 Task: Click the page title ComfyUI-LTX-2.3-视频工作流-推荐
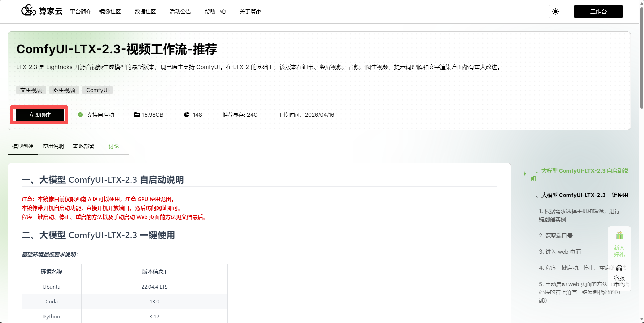pos(117,49)
